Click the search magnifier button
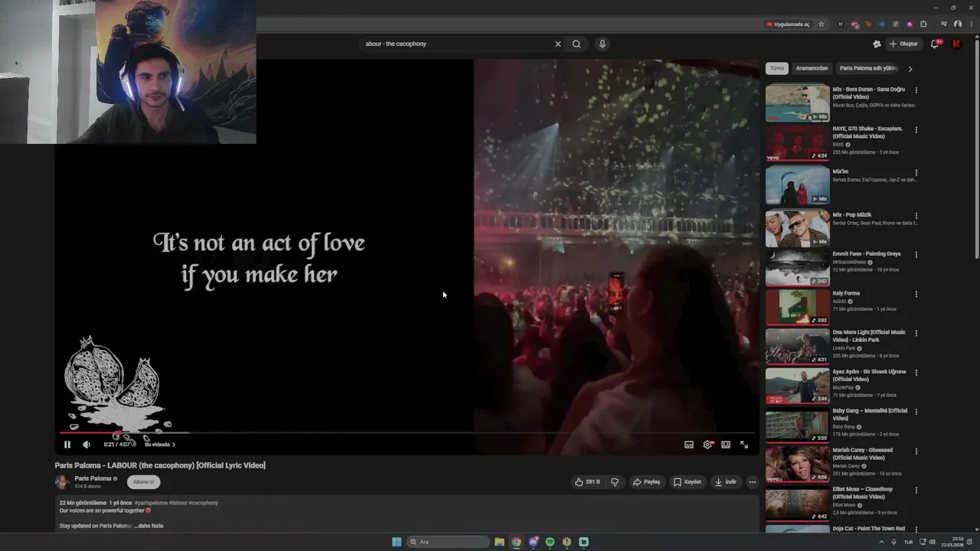The width and height of the screenshot is (980, 551). click(577, 44)
